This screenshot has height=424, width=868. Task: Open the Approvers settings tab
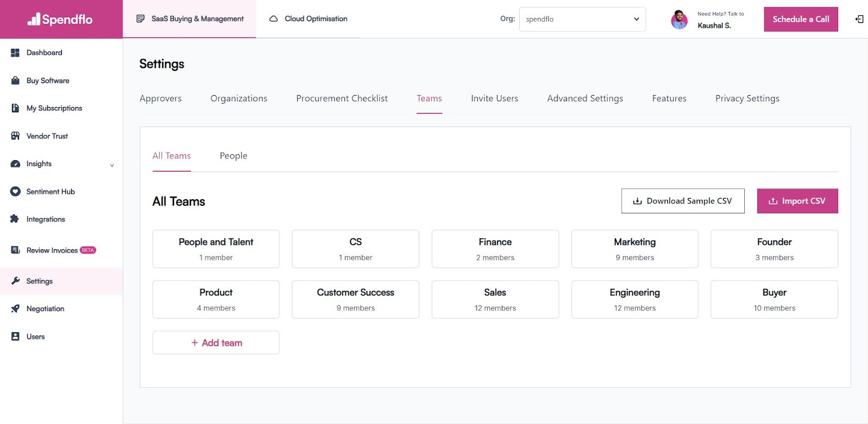click(161, 98)
